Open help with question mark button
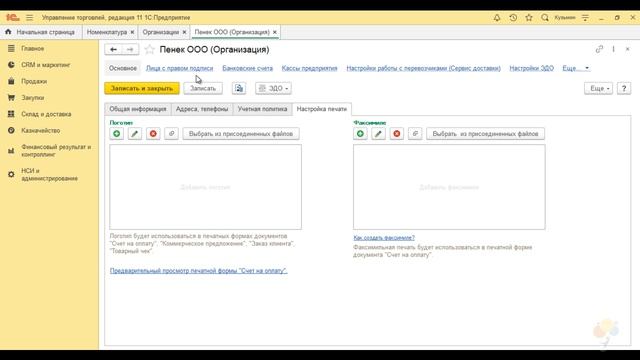 pos(624,88)
